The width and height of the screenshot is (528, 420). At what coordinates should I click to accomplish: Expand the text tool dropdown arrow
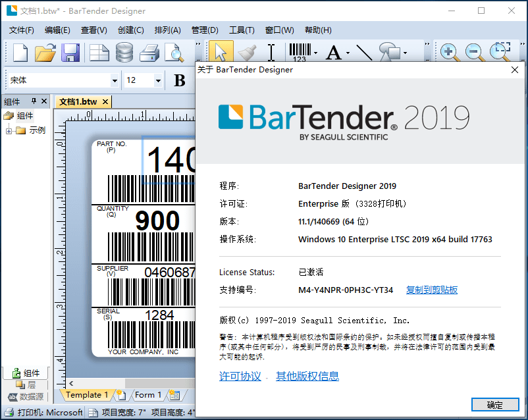point(348,53)
